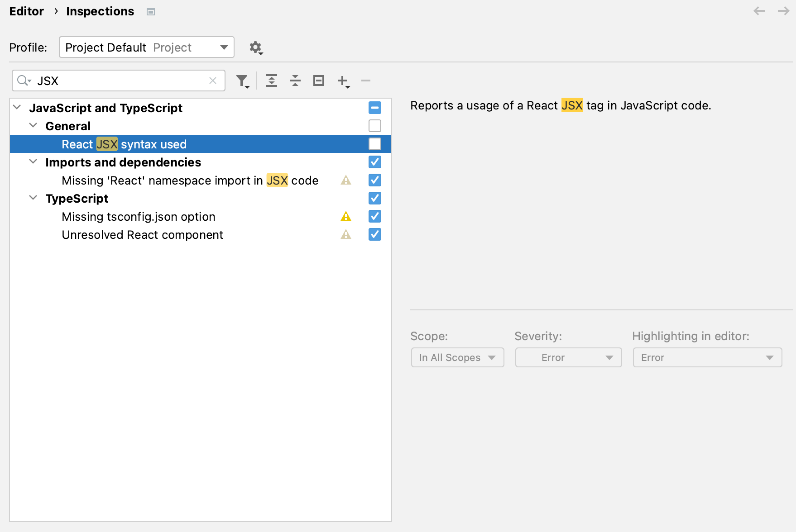Open the search history magnifier dropdown
796x532 pixels.
24,81
